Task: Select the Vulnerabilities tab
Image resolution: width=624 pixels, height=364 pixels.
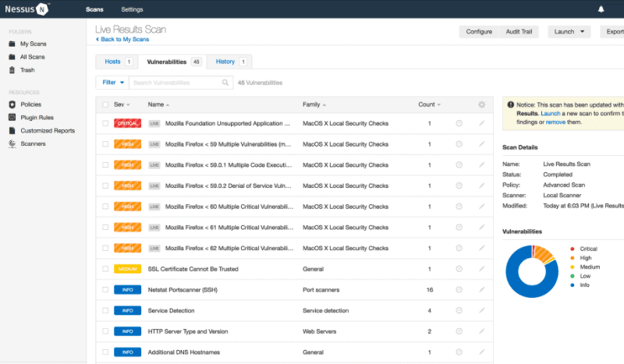Action: click(172, 62)
